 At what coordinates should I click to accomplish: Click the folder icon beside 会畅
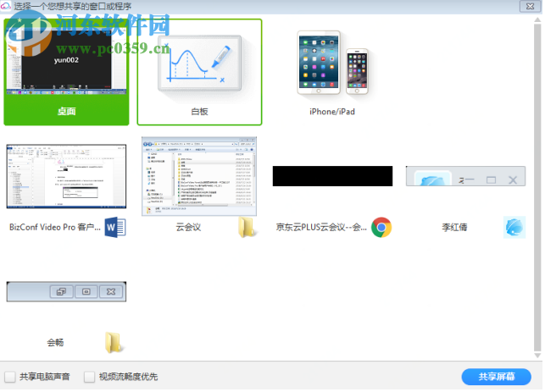[x=114, y=343]
